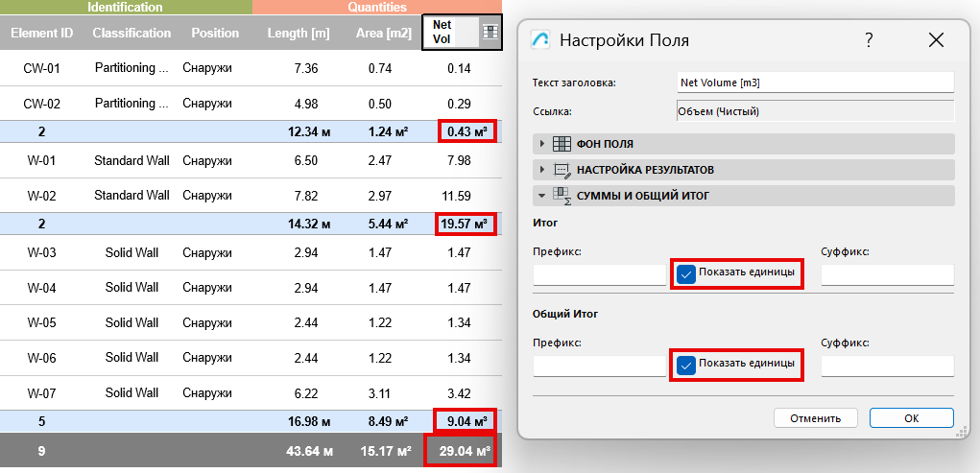The width and height of the screenshot is (980, 473).
Task: Collapse the СУММЫ И ОБЩИЙ ИТОГ section
Action: pyautogui.click(x=542, y=196)
